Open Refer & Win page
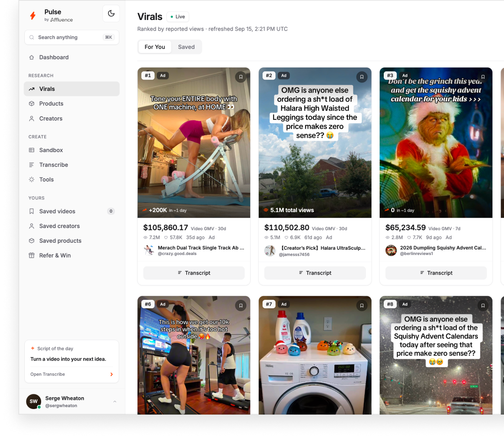504x439 pixels. 72,255
